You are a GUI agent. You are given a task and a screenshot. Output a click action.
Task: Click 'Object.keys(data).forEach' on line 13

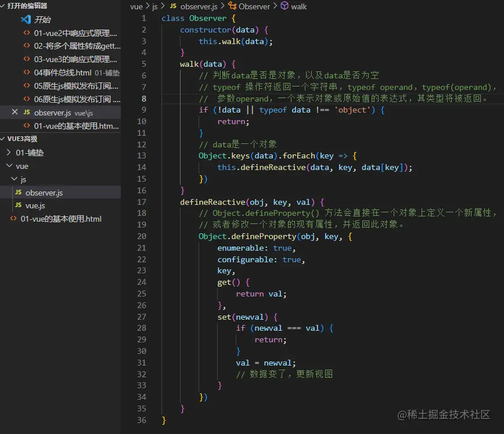[x=257, y=156]
